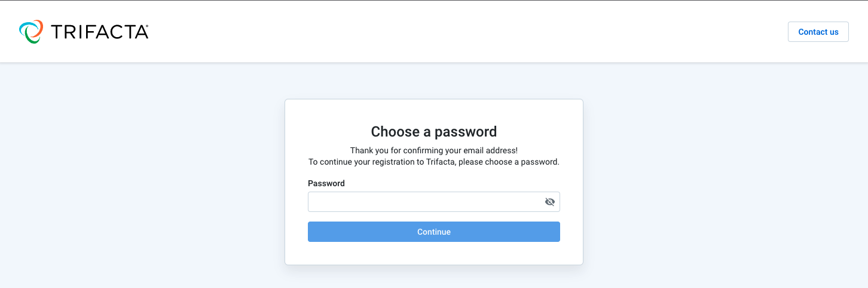Viewport: 868px width, 288px height.
Task: Click the registered trademark symbol beside TRIFACTA
Action: pos(146,26)
